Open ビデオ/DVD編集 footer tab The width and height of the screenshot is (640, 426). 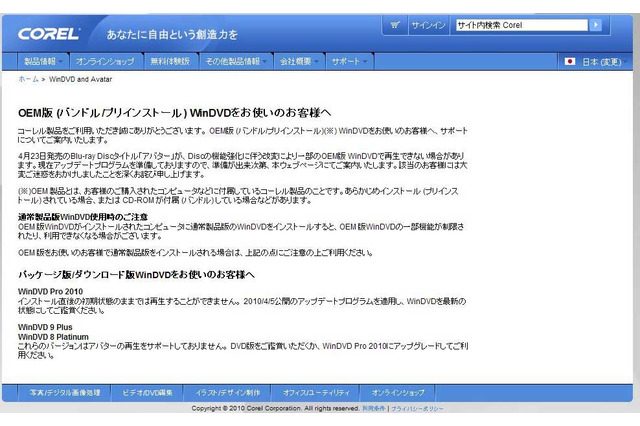(147, 393)
